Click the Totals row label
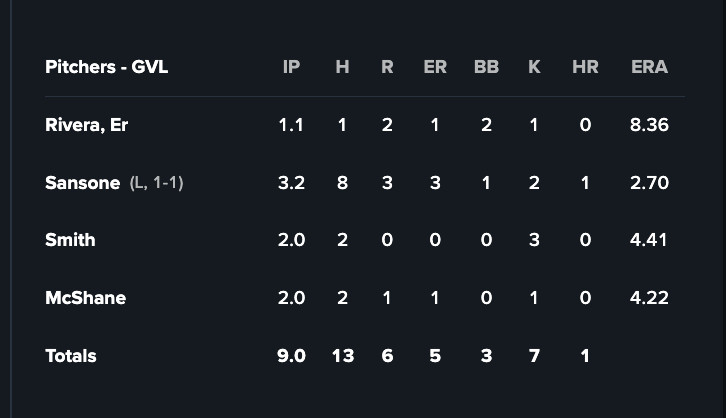This screenshot has height=418, width=726. click(71, 356)
